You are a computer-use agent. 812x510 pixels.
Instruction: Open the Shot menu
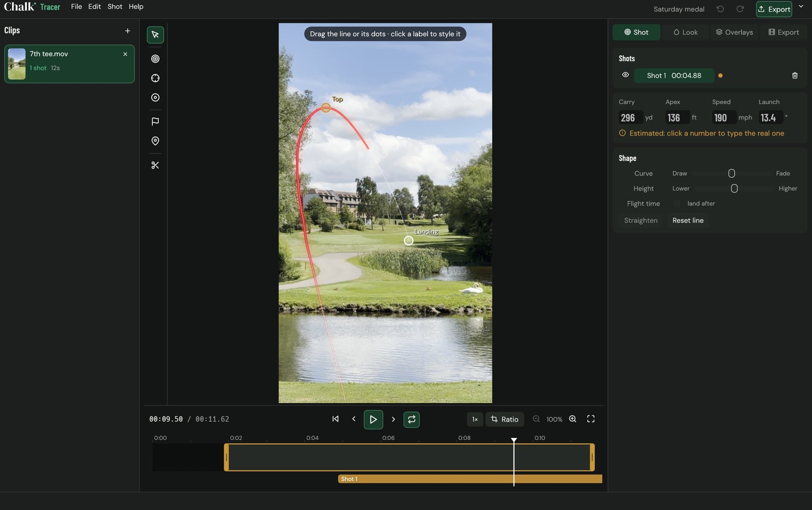[115, 7]
